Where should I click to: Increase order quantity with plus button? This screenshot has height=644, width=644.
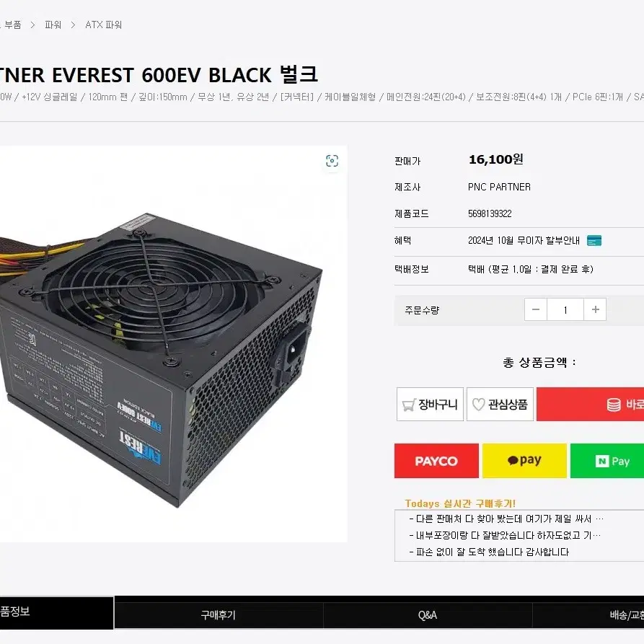click(x=595, y=309)
